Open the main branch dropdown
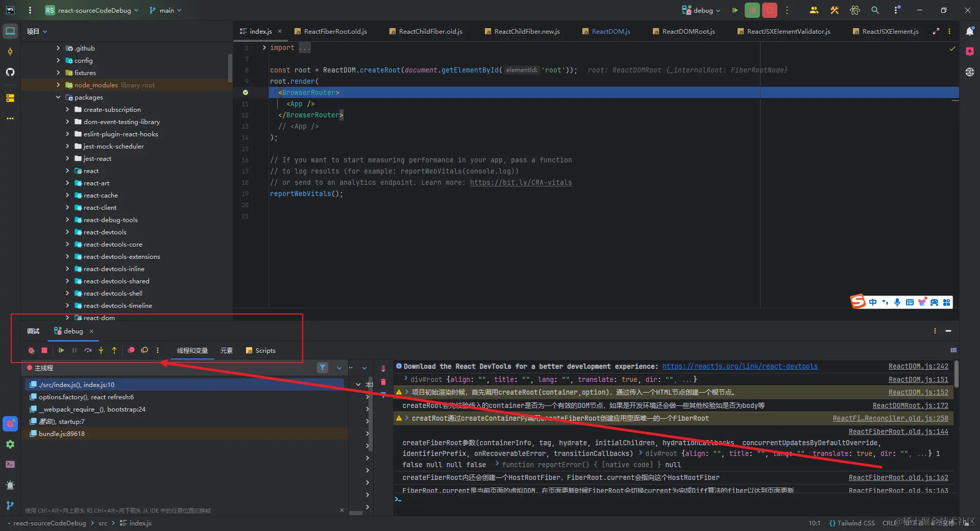The height and width of the screenshot is (531, 980). 165,10
